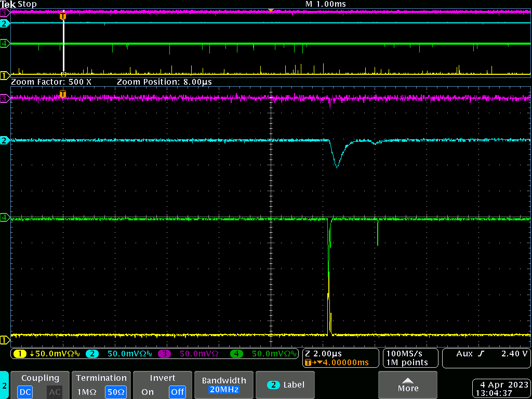Select the channel 2 menu tab
The image size is (532, 399).
(x=4, y=385)
